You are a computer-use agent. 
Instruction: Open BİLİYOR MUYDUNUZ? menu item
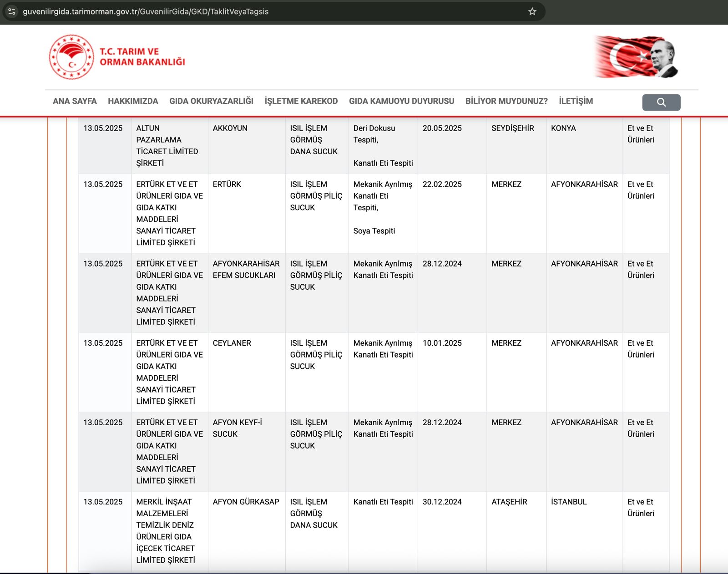(x=506, y=101)
